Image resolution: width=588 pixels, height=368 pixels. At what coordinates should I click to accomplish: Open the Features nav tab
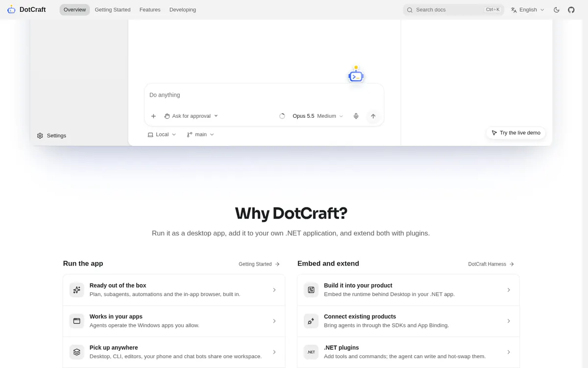[150, 10]
